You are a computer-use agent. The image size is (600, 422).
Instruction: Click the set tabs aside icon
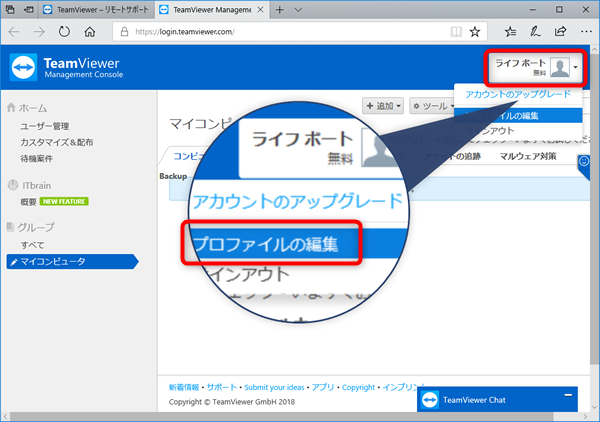coord(28,10)
